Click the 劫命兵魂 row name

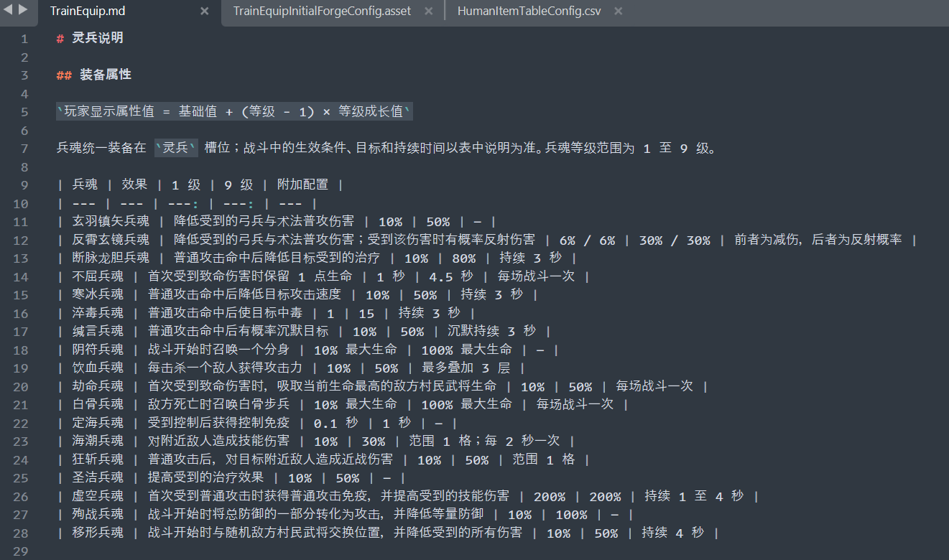pos(98,386)
